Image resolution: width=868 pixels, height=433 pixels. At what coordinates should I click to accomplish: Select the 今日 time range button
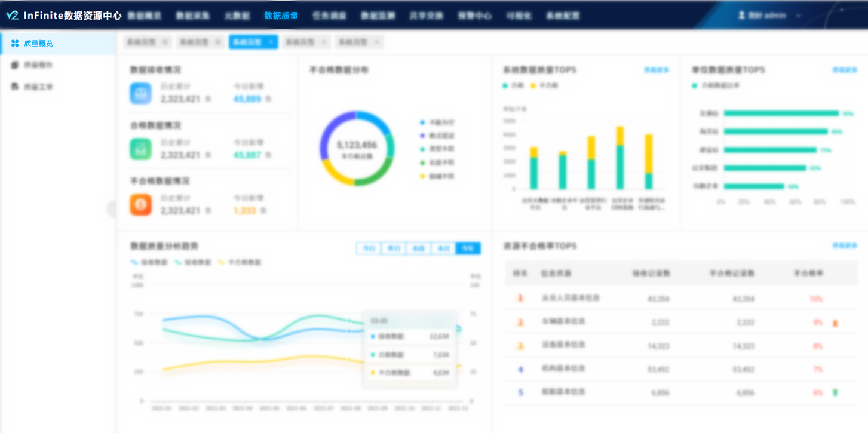click(369, 248)
